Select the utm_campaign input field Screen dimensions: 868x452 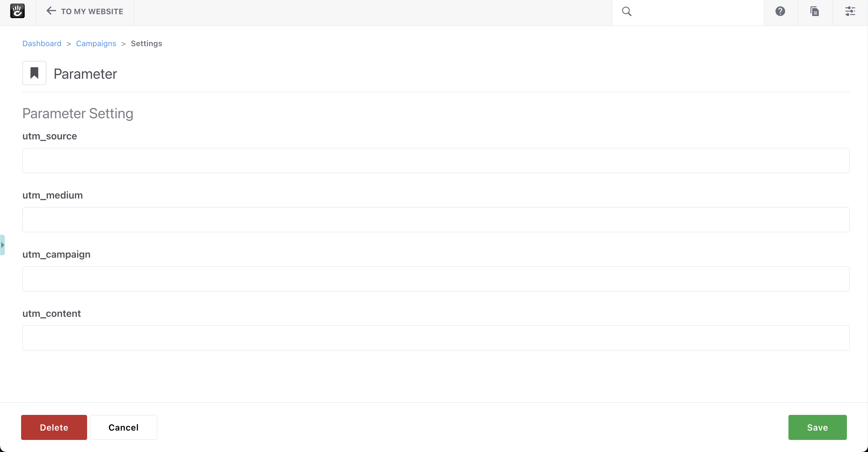(436, 279)
